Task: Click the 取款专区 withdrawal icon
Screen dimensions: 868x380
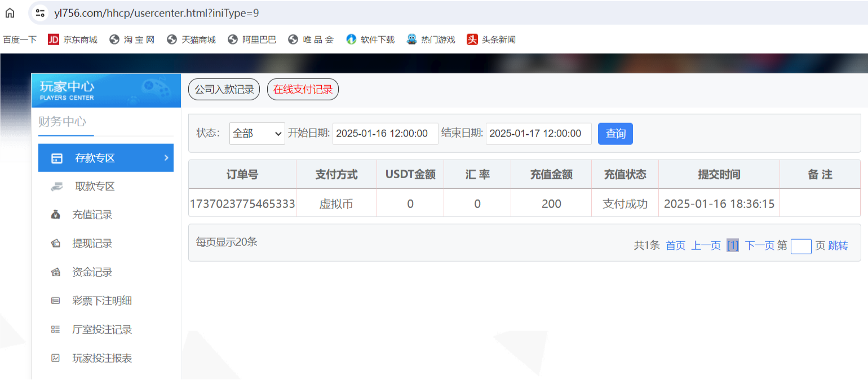Action: (x=56, y=186)
